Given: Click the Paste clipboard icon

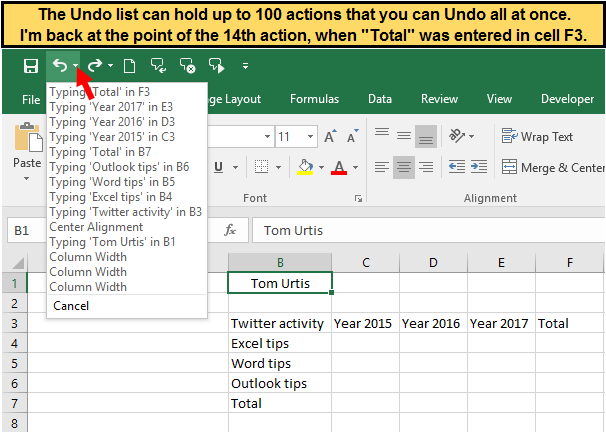Looking at the screenshot, I should point(28,138).
